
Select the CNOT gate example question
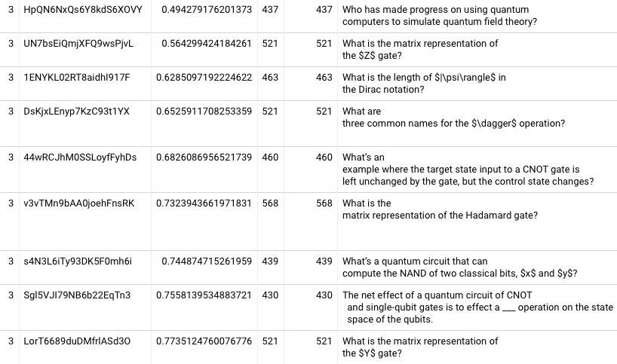(x=467, y=170)
